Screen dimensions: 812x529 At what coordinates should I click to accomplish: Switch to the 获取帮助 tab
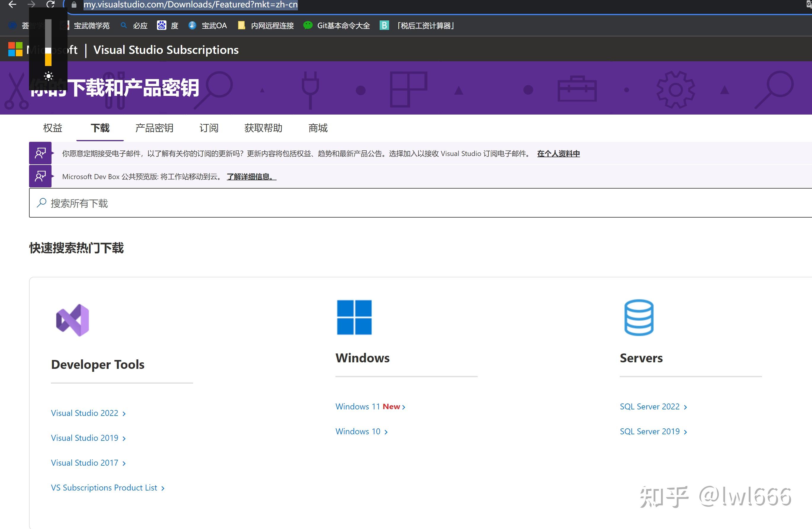tap(263, 128)
